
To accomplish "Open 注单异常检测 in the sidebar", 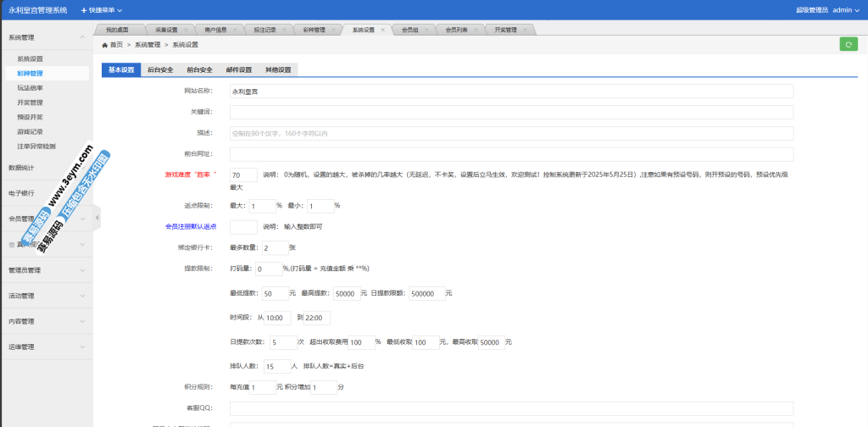I will (x=36, y=146).
